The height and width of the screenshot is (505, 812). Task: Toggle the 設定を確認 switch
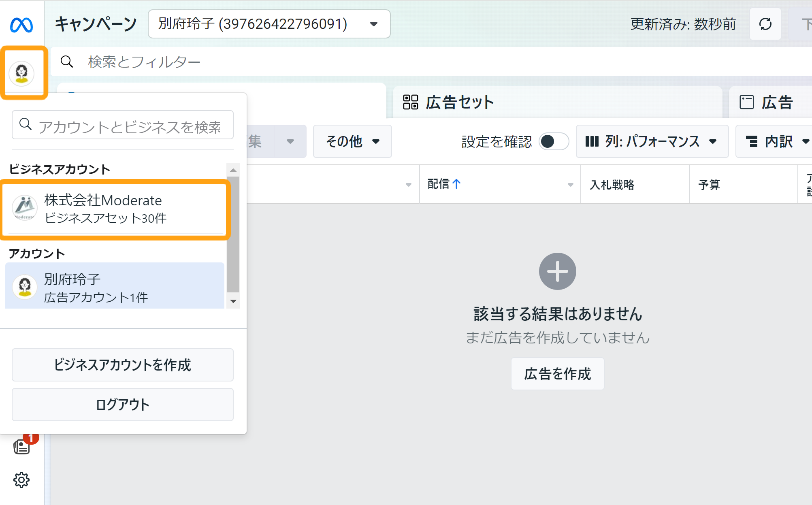[554, 141]
